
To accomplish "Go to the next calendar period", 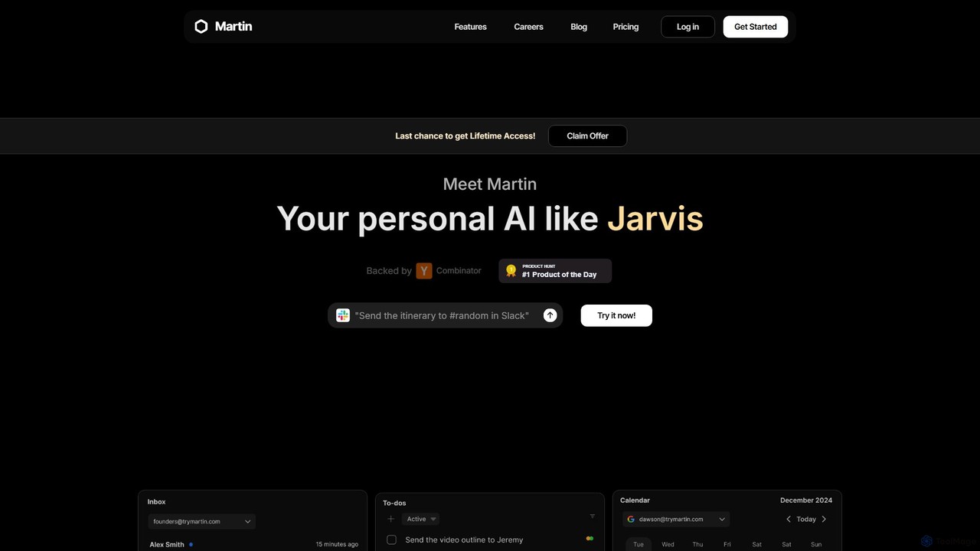I will point(824,519).
